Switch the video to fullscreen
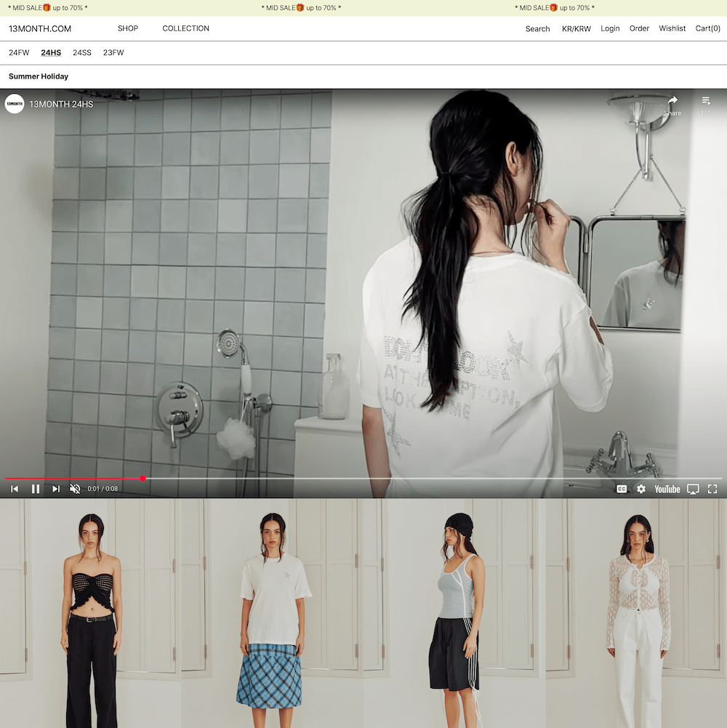The image size is (727, 728). (x=712, y=489)
